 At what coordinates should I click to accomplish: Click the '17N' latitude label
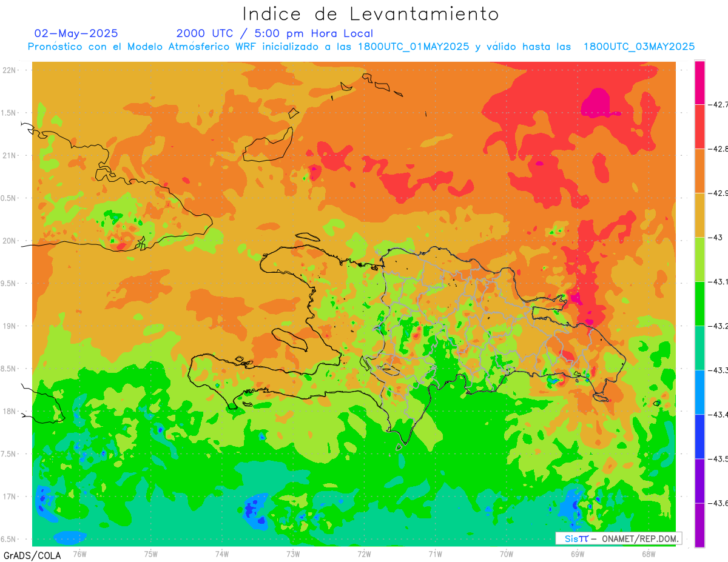[x=10, y=497]
